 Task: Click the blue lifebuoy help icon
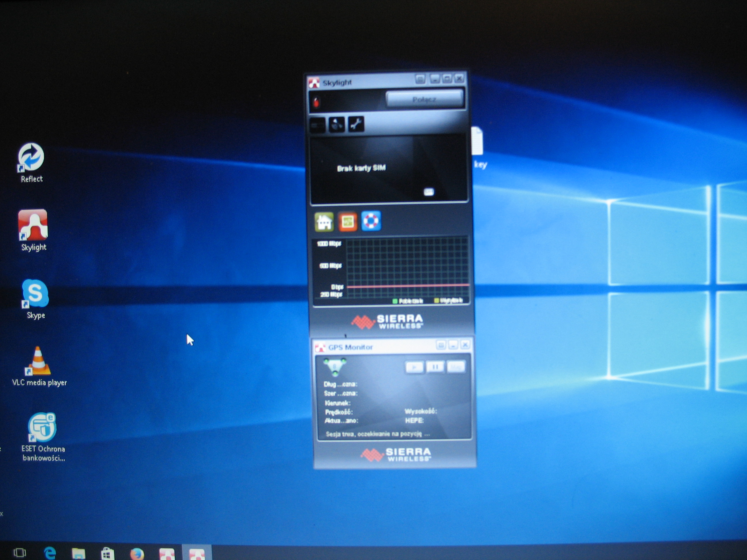[x=371, y=221]
